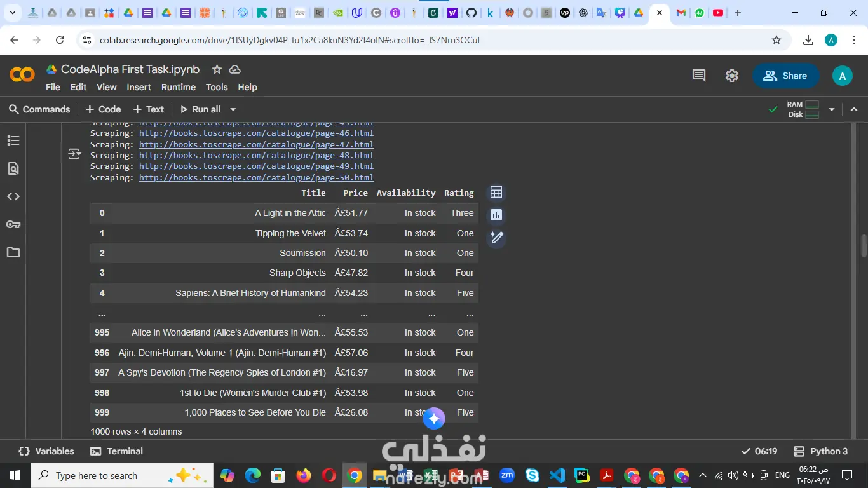Screen dimensions: 868x488
Task: Reload the browser page
Action: click(60, 40)
